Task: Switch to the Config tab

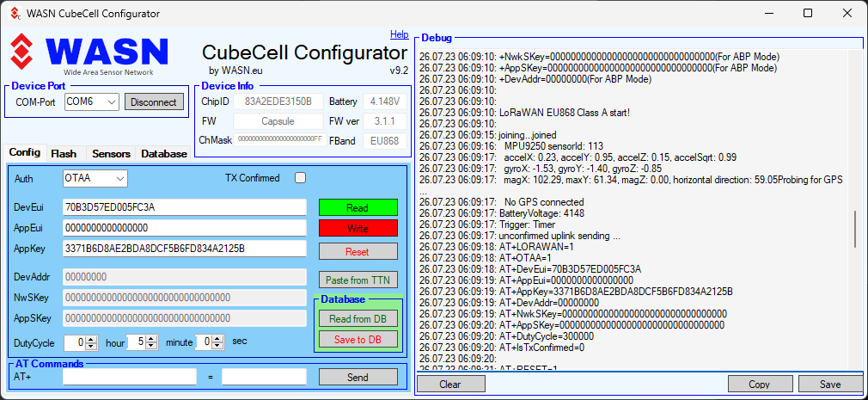Action: click(24, 153)
